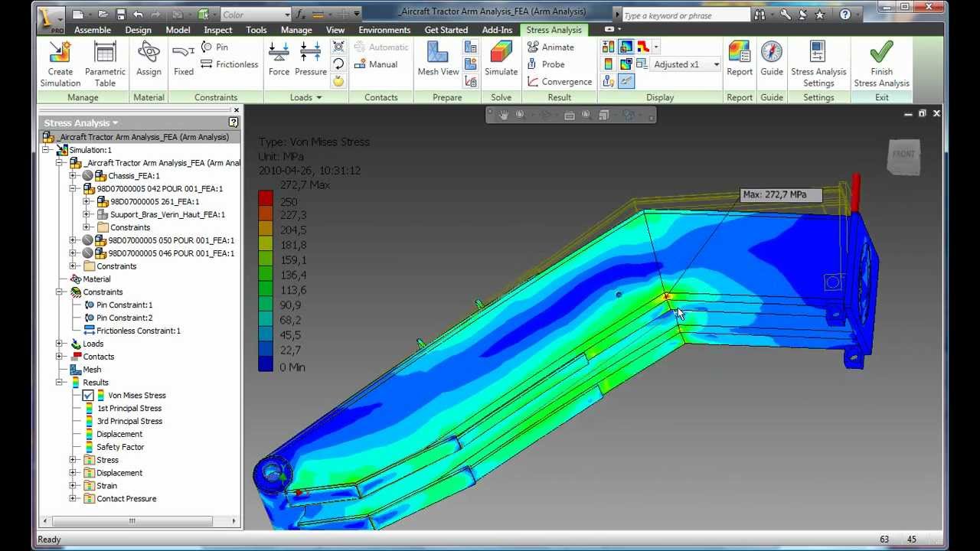980x551 pixels.
Task: Open the Add-Ins tab
Action: 497,30
